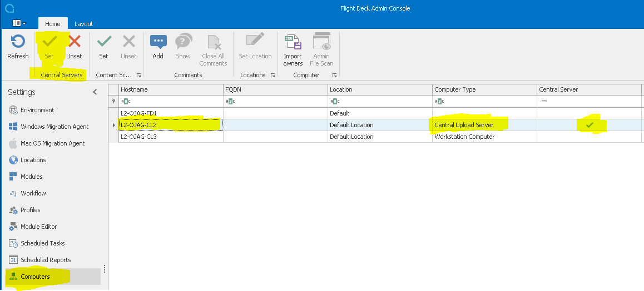Click Computer Type filter field

click(484, 101)
